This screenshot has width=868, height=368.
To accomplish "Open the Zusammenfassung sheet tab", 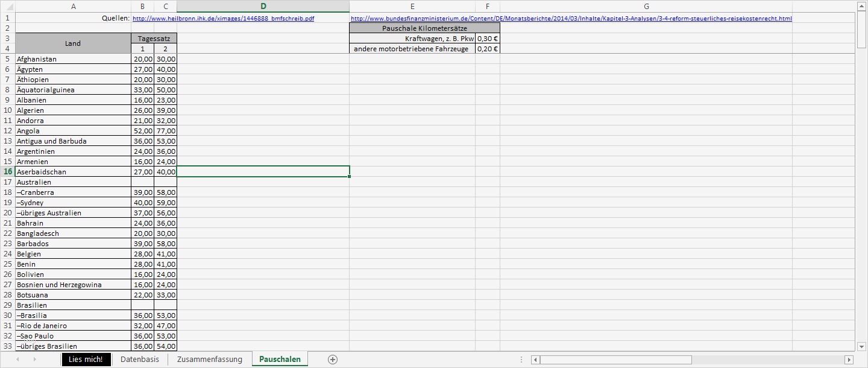I will [x=209, y=359].
